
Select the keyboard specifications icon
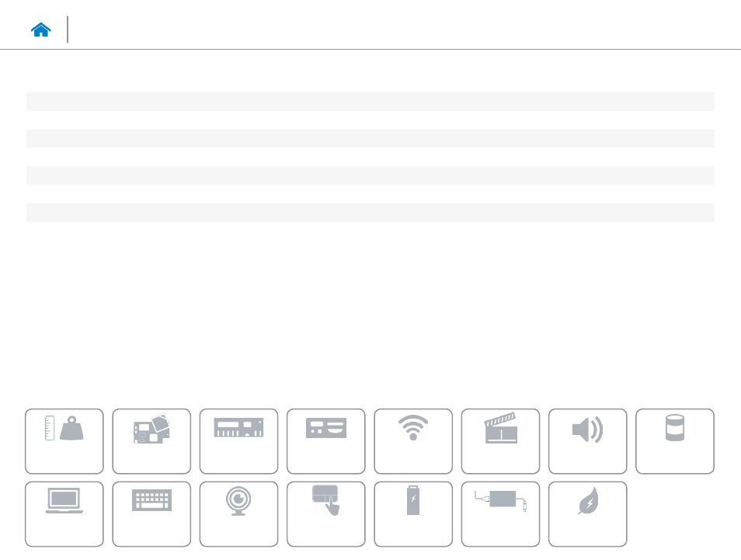(x=151, y=513)
